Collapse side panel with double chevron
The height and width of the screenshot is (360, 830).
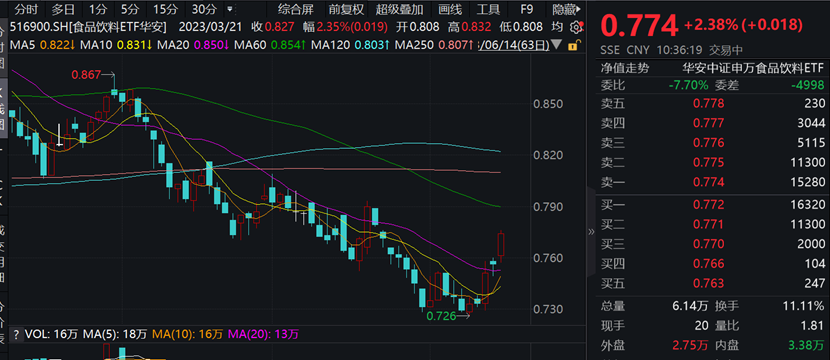pyautogui.click(x=592, y=231)
